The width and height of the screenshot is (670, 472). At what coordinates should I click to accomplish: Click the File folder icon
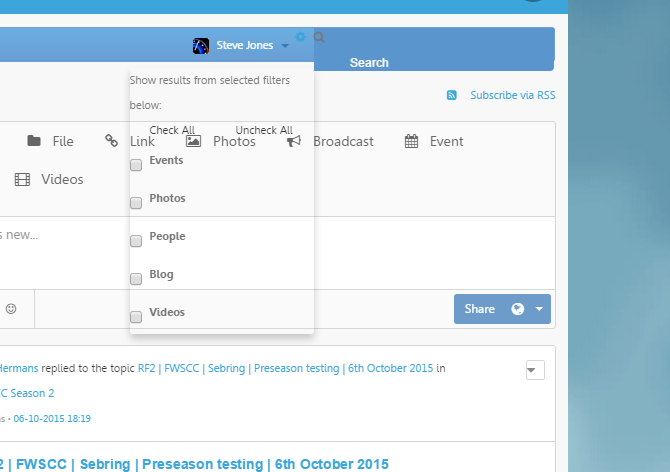tap(34, 141)
